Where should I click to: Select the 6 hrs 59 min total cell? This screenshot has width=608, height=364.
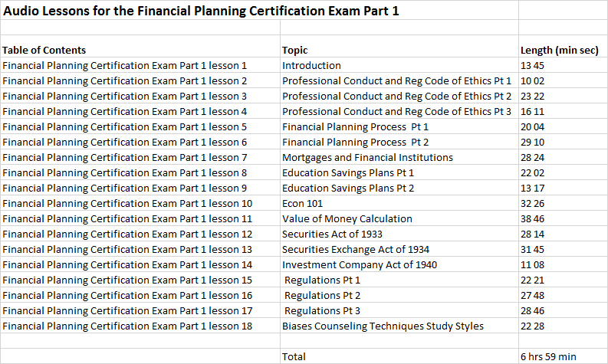click(x=548, y=356)
